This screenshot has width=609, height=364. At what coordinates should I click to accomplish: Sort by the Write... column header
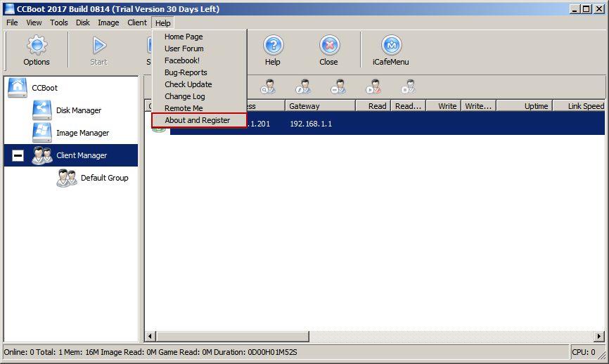click(478, 106)
